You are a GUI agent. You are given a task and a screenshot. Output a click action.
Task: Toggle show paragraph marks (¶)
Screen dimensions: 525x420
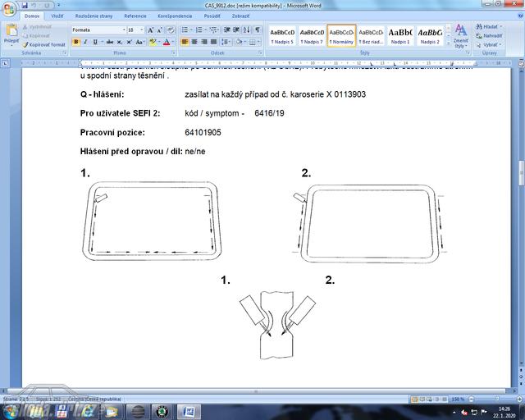coord(258,30)
